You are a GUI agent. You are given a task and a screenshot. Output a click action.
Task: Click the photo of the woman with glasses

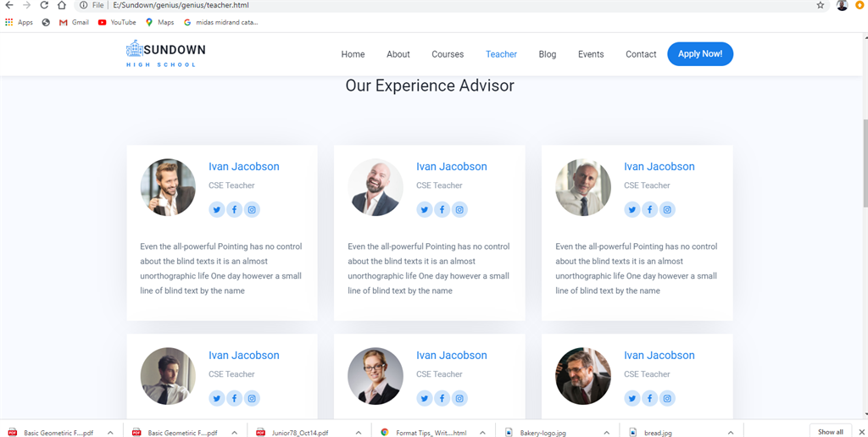[376, 376]
